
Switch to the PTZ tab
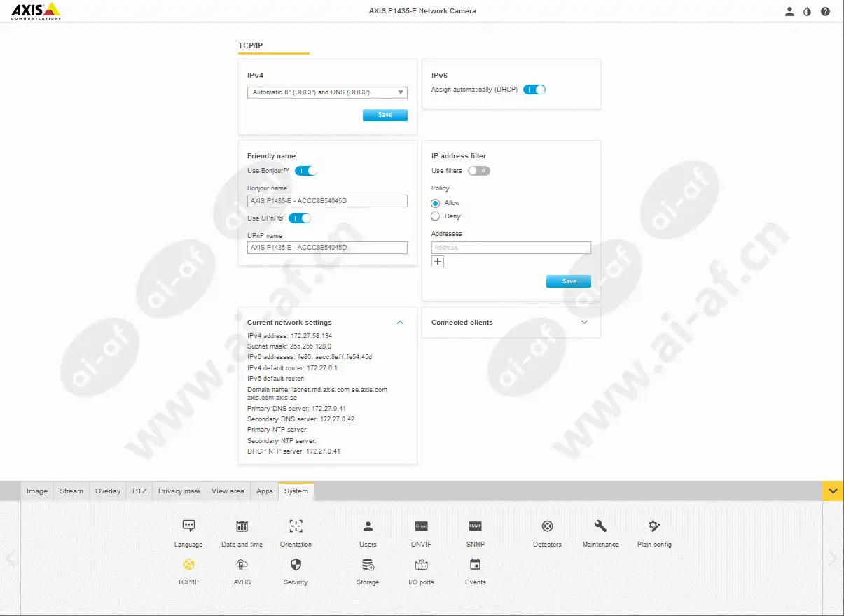(x=139, y=491)
